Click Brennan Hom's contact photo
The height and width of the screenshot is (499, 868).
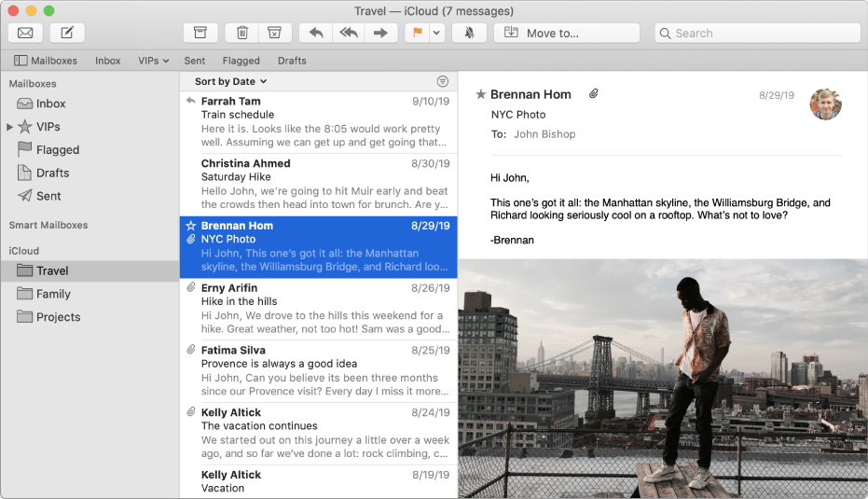[825, 104]
